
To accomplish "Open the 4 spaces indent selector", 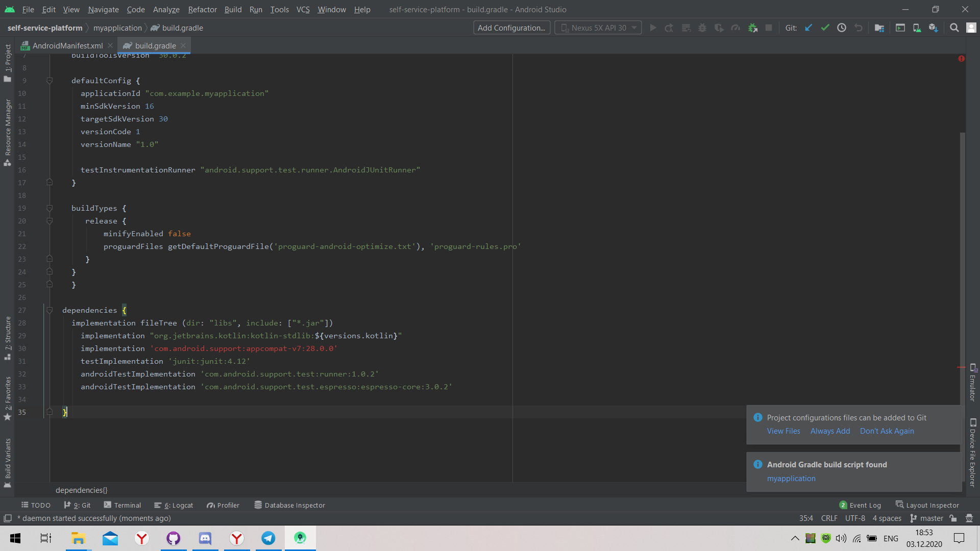I will [887, 518].
